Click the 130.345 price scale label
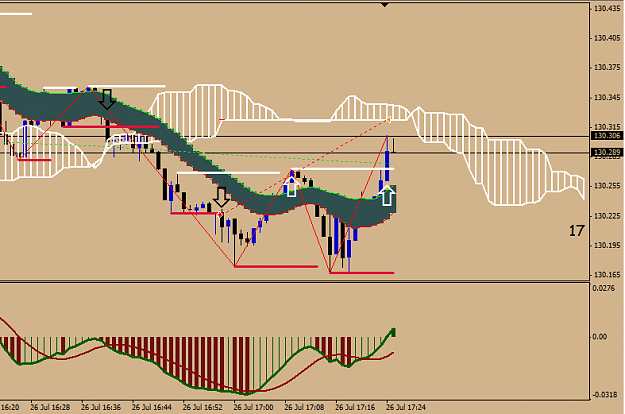The height and width of the screenshot is (414, 625). click(x=607, y=98)
